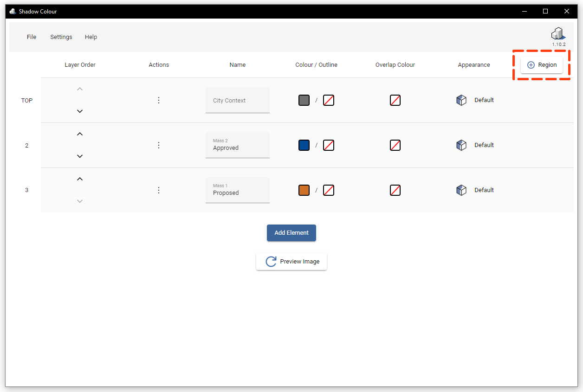
Task: Move the City Context layer down
Action: (79, 111)
